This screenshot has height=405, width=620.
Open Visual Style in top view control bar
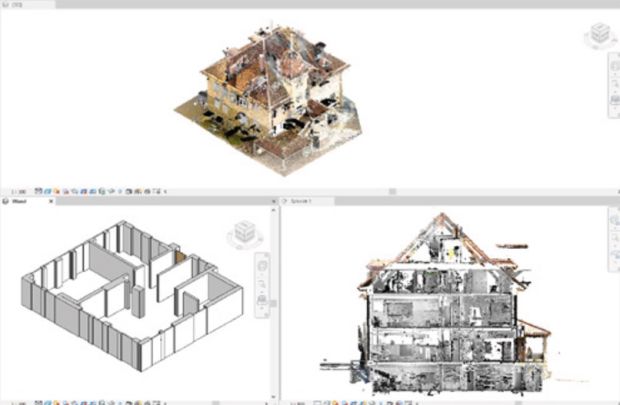48,191
